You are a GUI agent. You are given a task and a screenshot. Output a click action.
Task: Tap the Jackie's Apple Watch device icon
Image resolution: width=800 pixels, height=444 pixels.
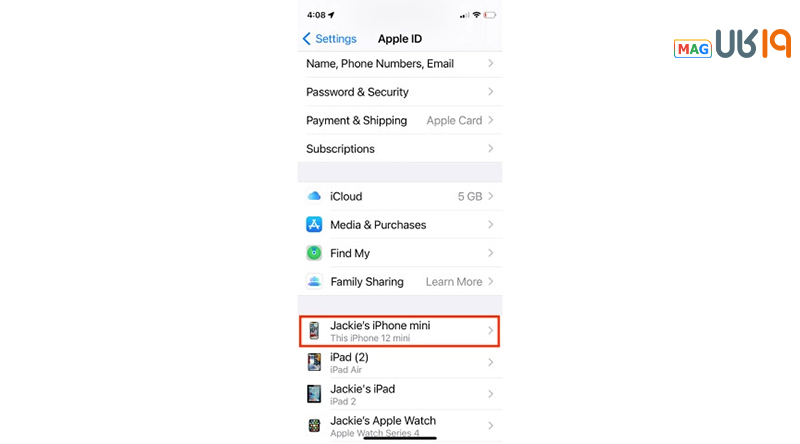tap(314, 425)
